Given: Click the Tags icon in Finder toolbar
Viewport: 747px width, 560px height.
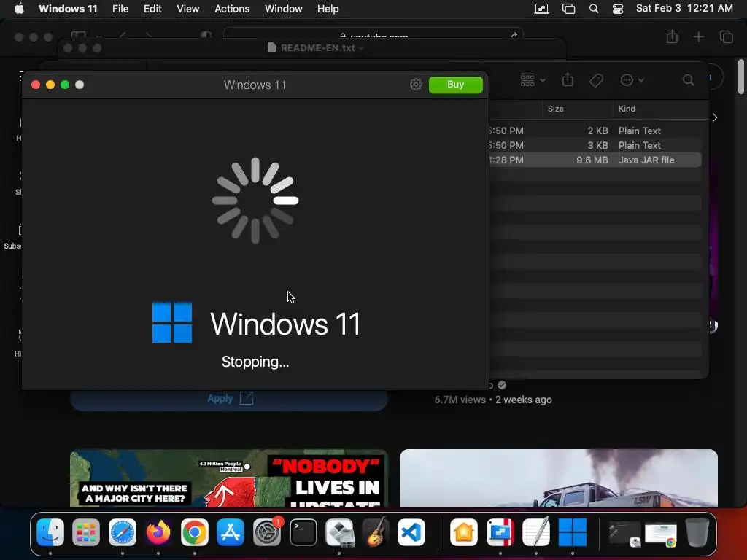Looking at the screenshot, I should point(596,80).
